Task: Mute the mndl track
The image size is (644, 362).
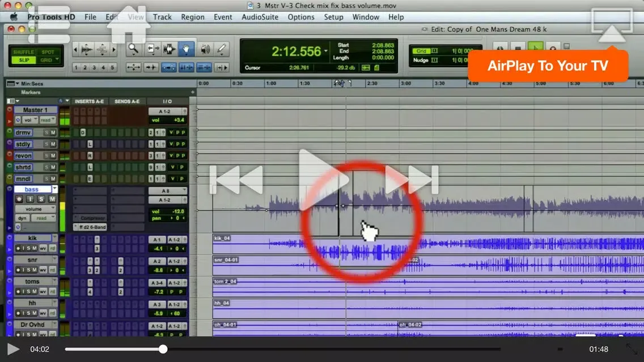Action: tap(53, 178)
